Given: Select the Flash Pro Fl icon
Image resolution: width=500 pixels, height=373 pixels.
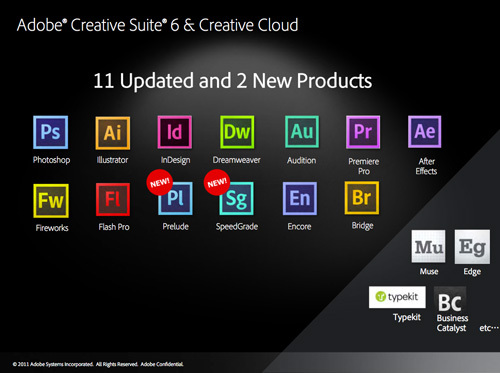Looking at the screenshot, I should [x=113, y=199].
